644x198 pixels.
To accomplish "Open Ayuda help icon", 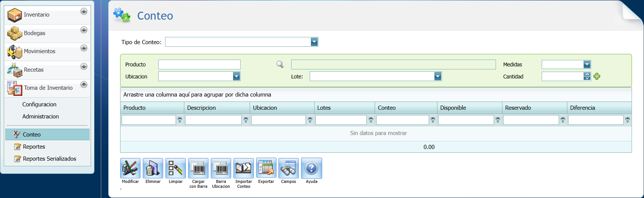I will point(312,168).
